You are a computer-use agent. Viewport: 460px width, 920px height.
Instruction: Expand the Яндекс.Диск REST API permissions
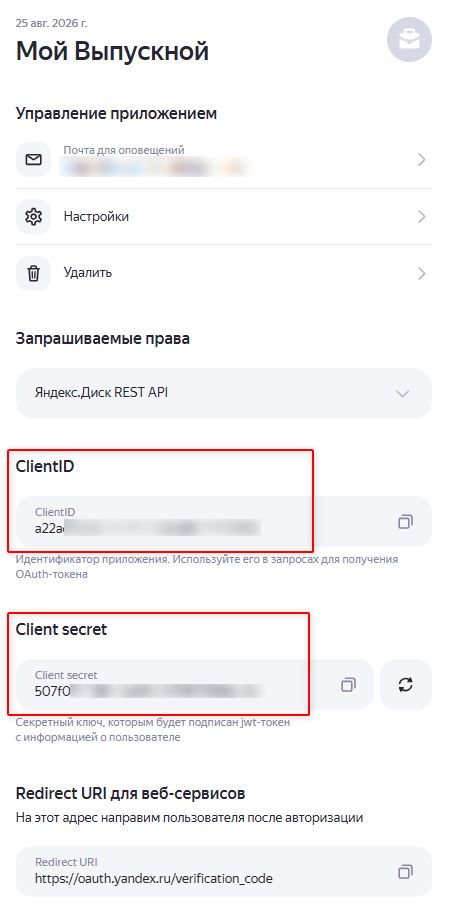coord(402,393)
